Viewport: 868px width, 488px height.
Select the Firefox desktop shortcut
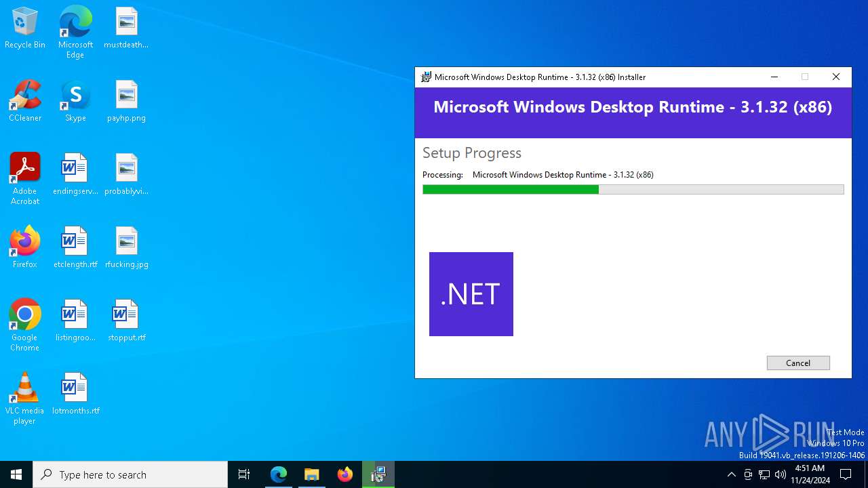point(25,247)
